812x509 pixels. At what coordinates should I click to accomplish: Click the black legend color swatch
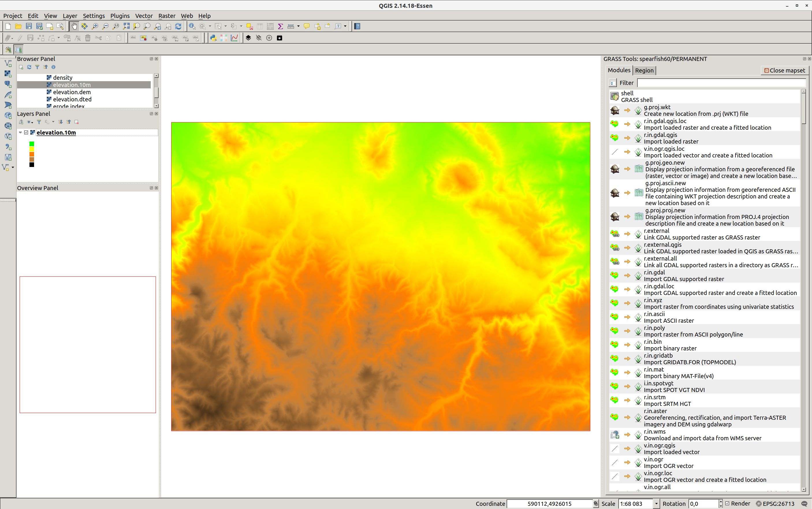pyautogui.click(x=32, y=165)
